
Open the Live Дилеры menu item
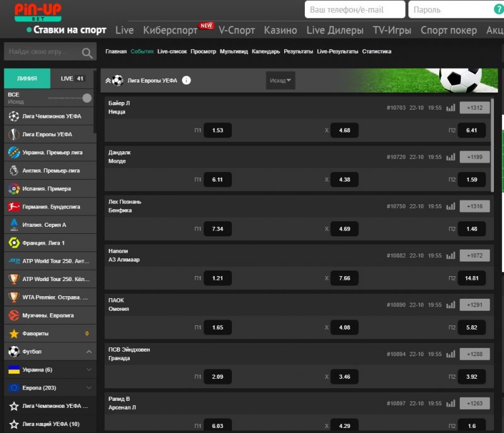pyautogui.click(x=335, y=30)
